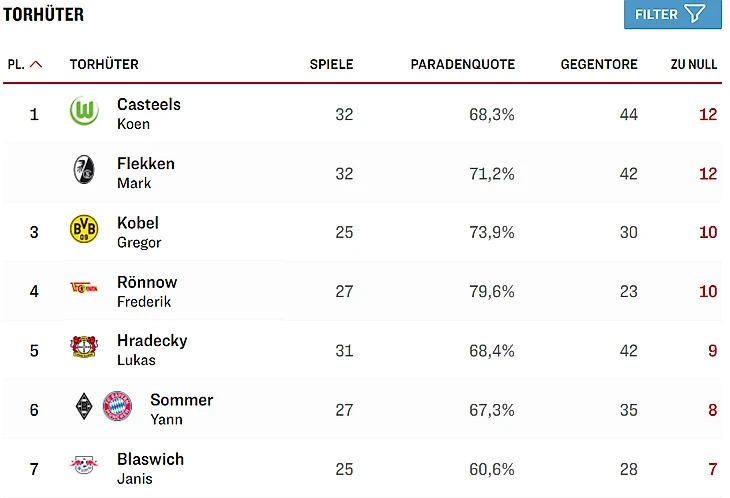Click the Bayern München logo
The image size is (730, 498).
[x=117, y=407]
